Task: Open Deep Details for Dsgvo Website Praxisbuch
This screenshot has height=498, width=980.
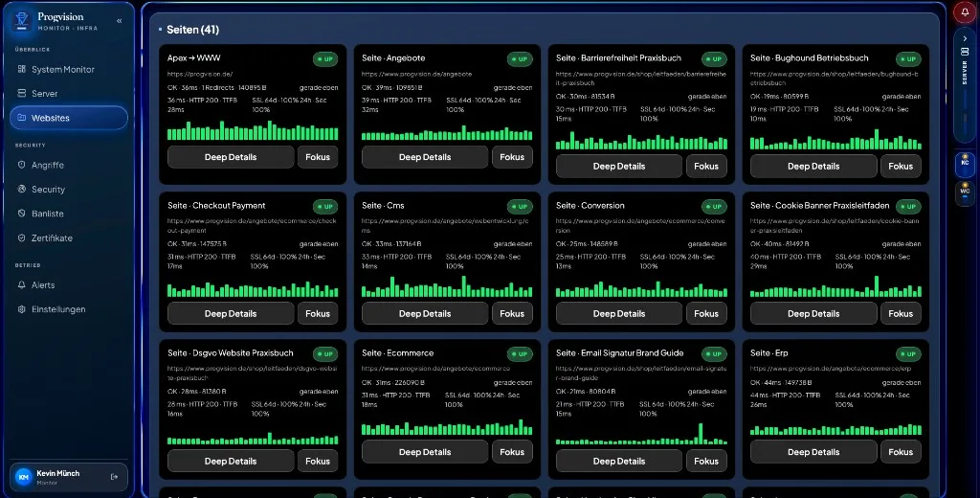Action: [x=231, y=461]
